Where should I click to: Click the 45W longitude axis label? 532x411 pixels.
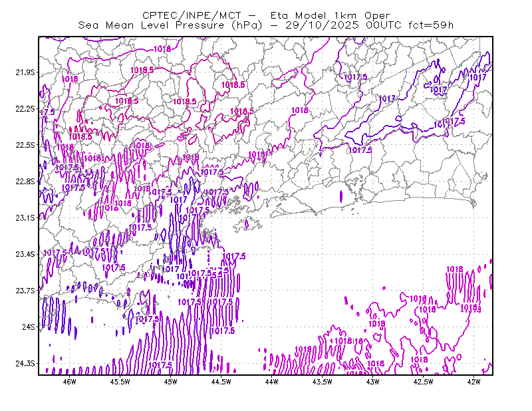(x=171, y=382)
